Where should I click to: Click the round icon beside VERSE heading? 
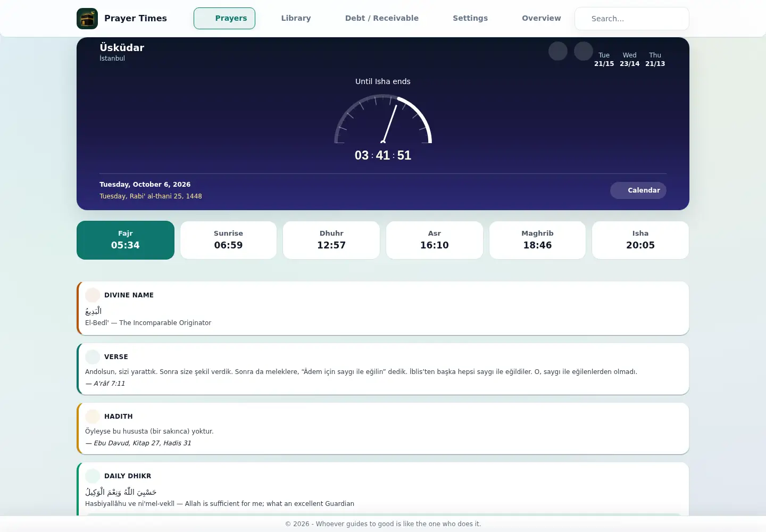click(x=93, y=357)
